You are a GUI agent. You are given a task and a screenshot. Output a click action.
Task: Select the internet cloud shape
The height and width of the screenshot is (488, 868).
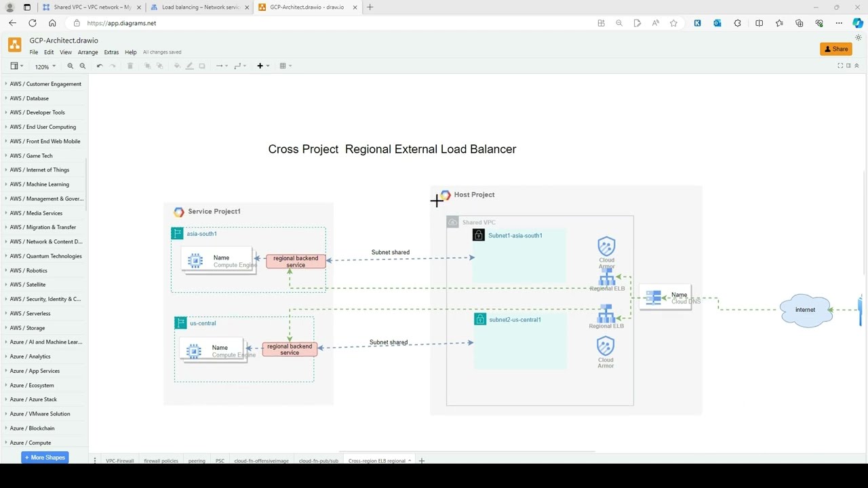[x=806, y=310]
